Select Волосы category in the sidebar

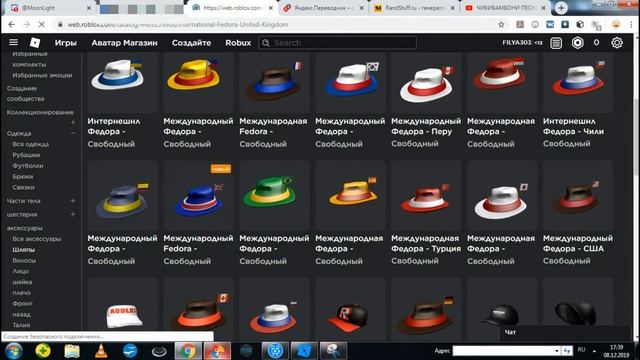(x=24, y=260)
